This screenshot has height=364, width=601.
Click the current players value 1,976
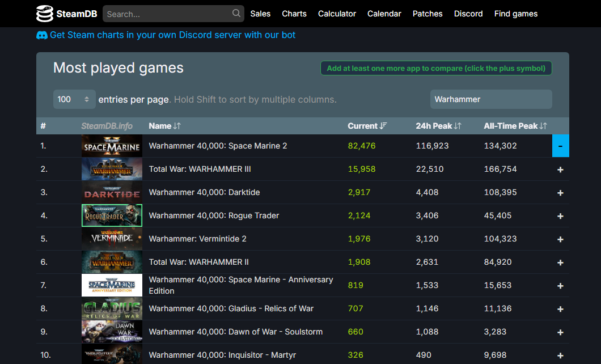click(x=359, y=239)
